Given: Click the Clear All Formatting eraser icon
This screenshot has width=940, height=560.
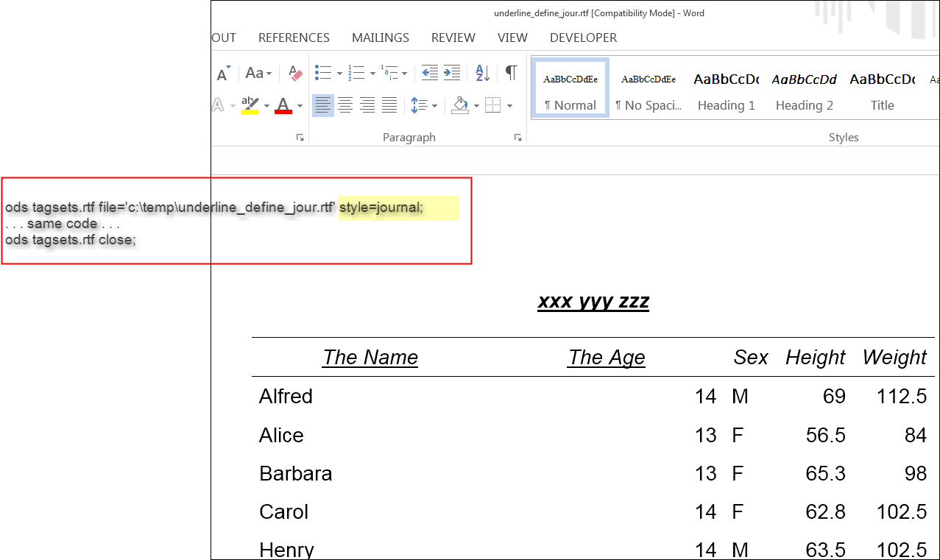Looking at the screenshot, I should tap(296, 74).
